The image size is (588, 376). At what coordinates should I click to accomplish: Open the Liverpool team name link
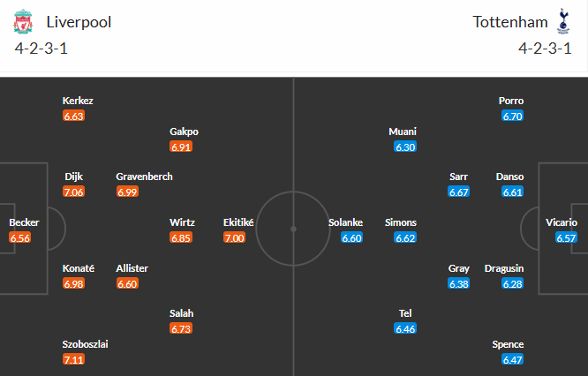(x=79, y=22)
